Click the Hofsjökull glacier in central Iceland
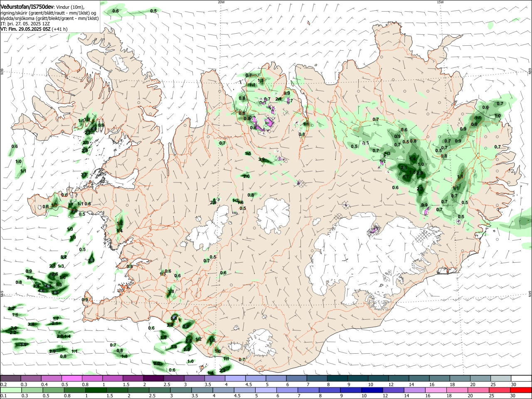 [x=273, y=214]
